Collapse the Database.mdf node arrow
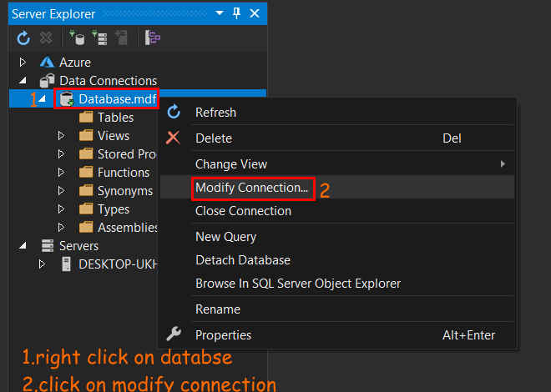Viewport: 551px width, 392px height. 43,99
